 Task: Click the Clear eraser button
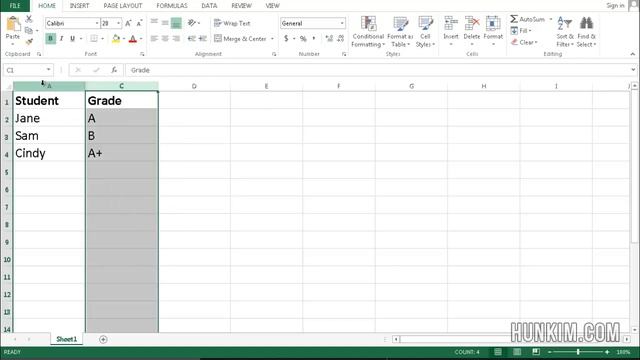524,42
